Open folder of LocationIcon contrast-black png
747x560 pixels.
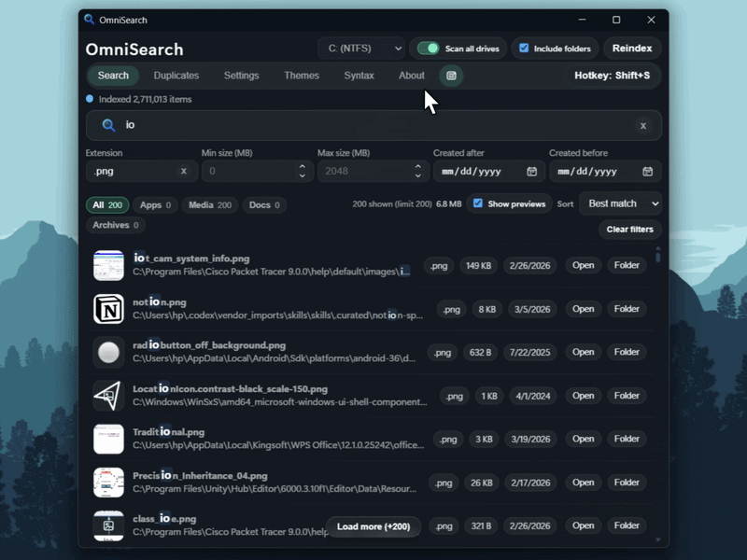click(x=627, y=396)
